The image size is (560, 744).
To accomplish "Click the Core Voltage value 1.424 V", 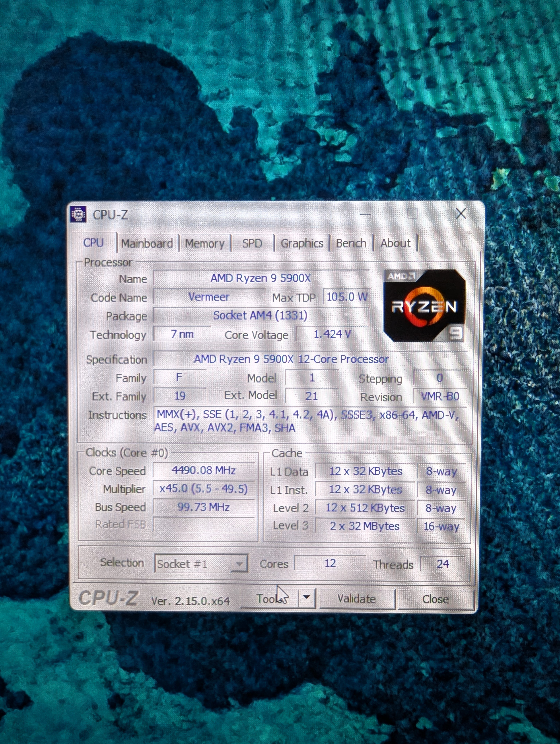I will coord(332,334).
